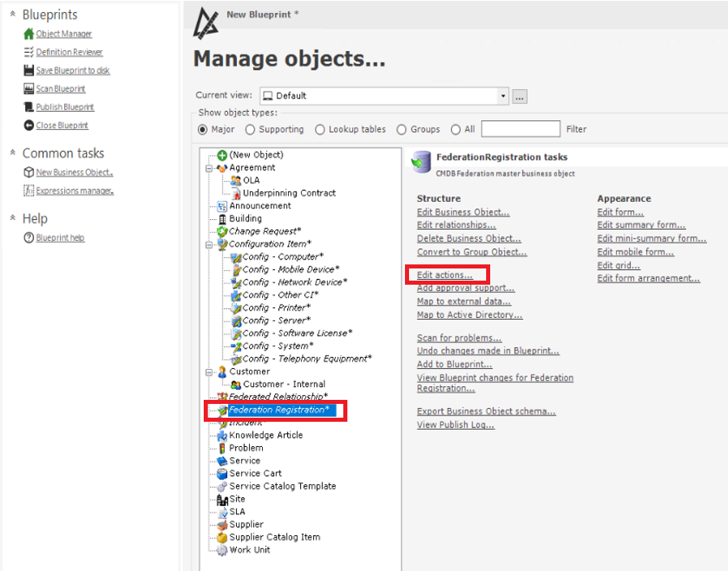Image resolution: width=728 pixels, height=571 pixels.
Task: Click the Blueprint help question mark icon
Action: (x=28, y=238)
